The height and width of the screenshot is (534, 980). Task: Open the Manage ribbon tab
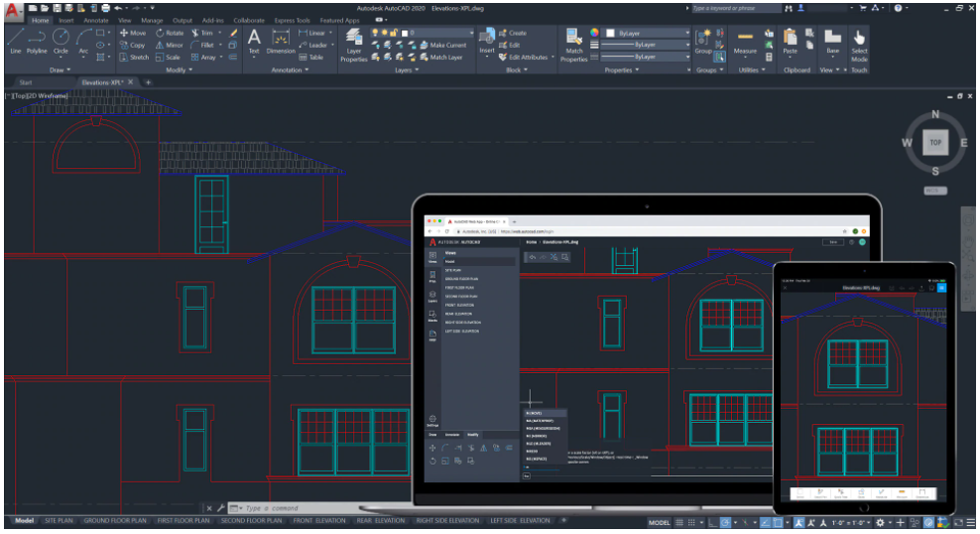click(x=152, y=21)
